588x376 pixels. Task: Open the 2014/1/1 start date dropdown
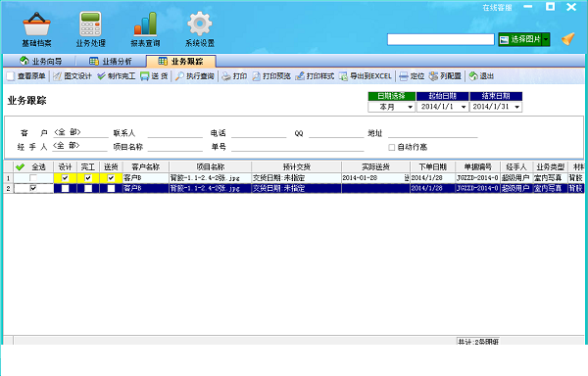tap(464, 107)
